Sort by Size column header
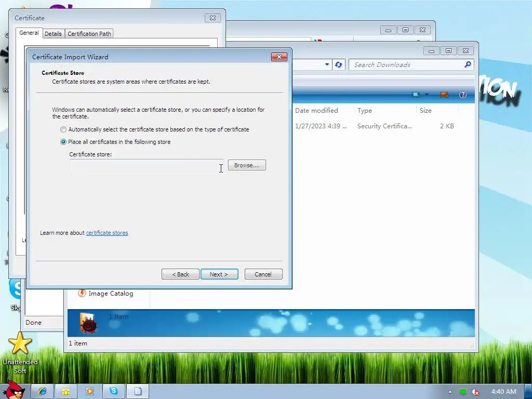Screen dimensions: 532x399 (x=437, y=110)
